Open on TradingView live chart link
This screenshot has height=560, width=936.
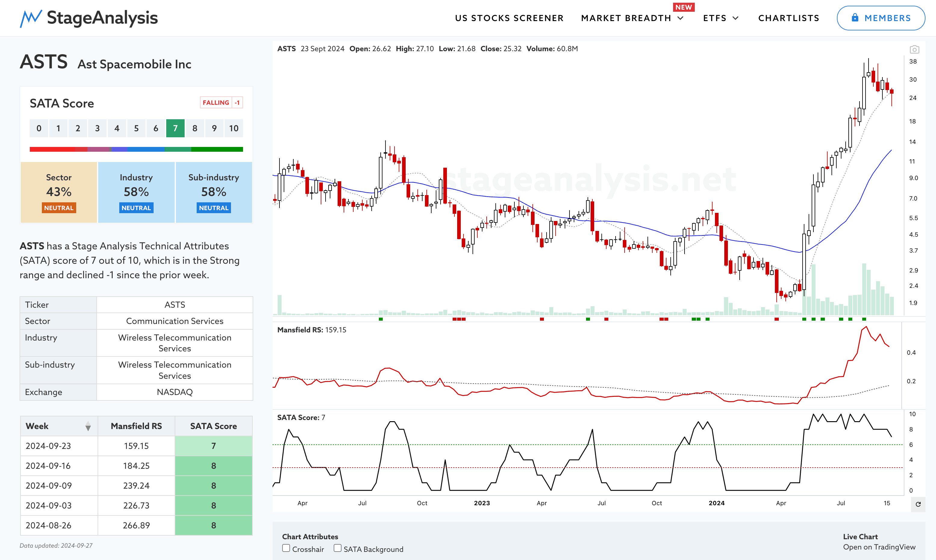point(879,547)
